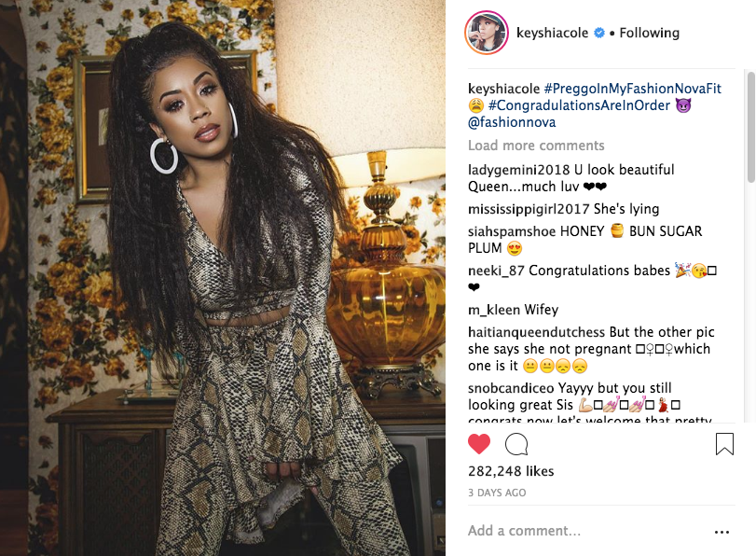Open keyshiacole profile picture avatar
This screenshot has width=756, height=556.
487,33
